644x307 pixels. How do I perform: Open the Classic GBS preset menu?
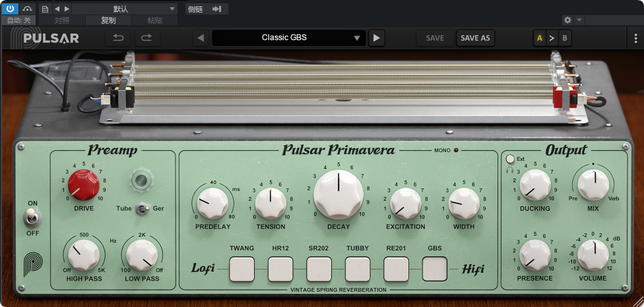288,38
